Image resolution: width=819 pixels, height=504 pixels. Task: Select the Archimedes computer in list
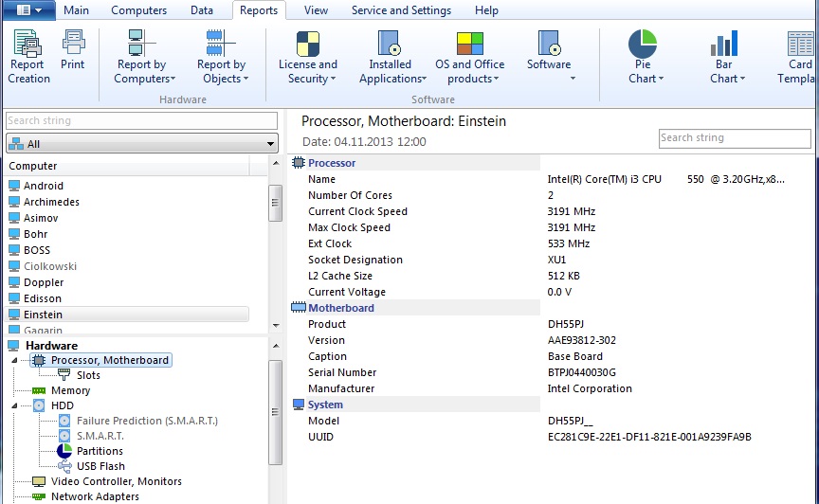(x=51, y=202)
